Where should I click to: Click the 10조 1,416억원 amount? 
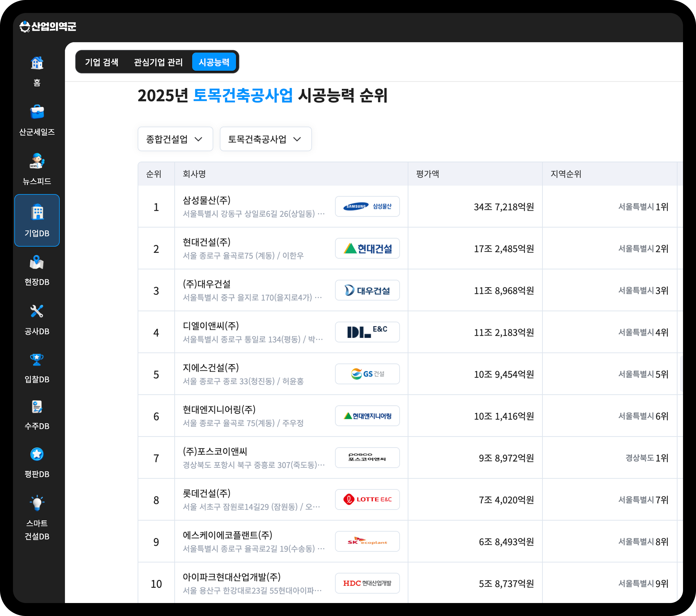point(504,416)
